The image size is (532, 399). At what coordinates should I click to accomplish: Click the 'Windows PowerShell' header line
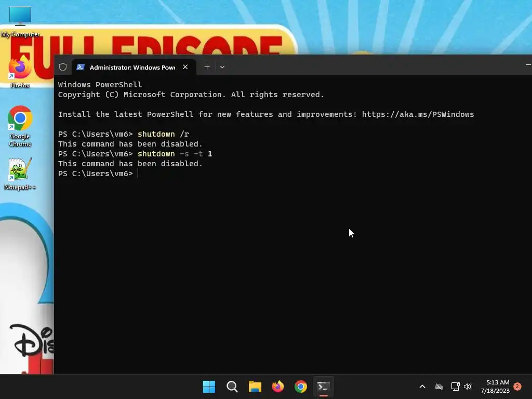click(x=100, y=85)
